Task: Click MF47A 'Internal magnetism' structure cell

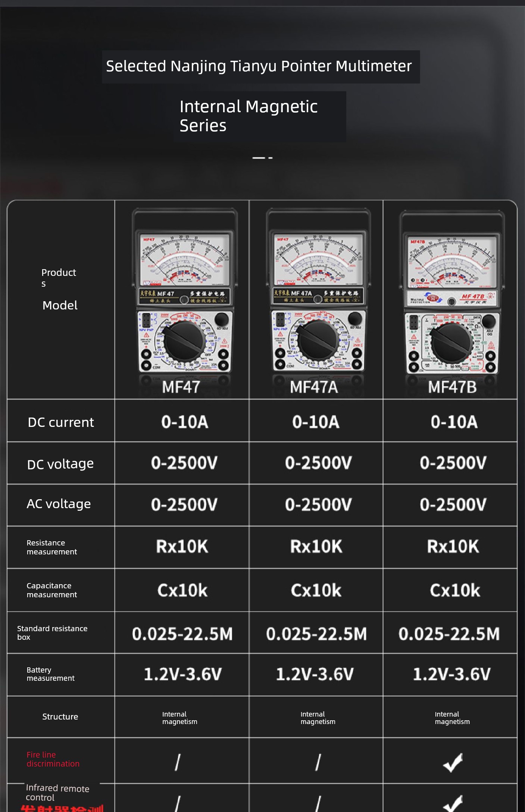Action: coord(318,718)
